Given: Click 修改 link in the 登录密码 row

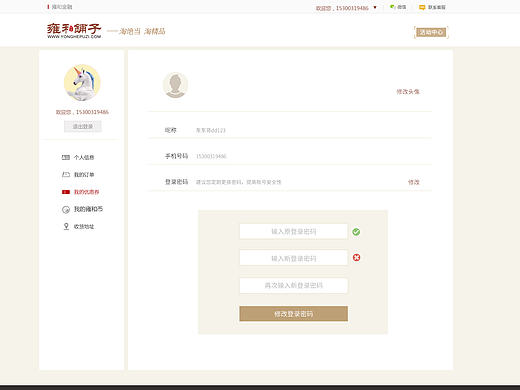Looking at the screenshot, I should [x=414, y=182].
